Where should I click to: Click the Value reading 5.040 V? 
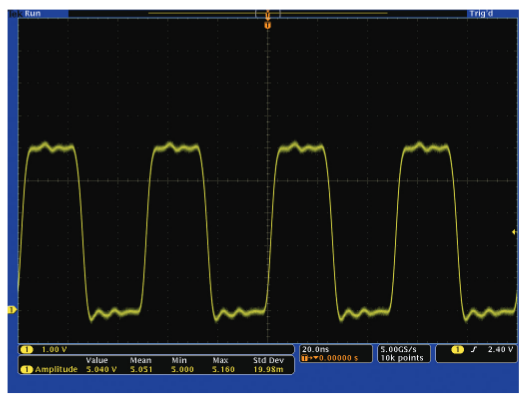tap(101, 369)
